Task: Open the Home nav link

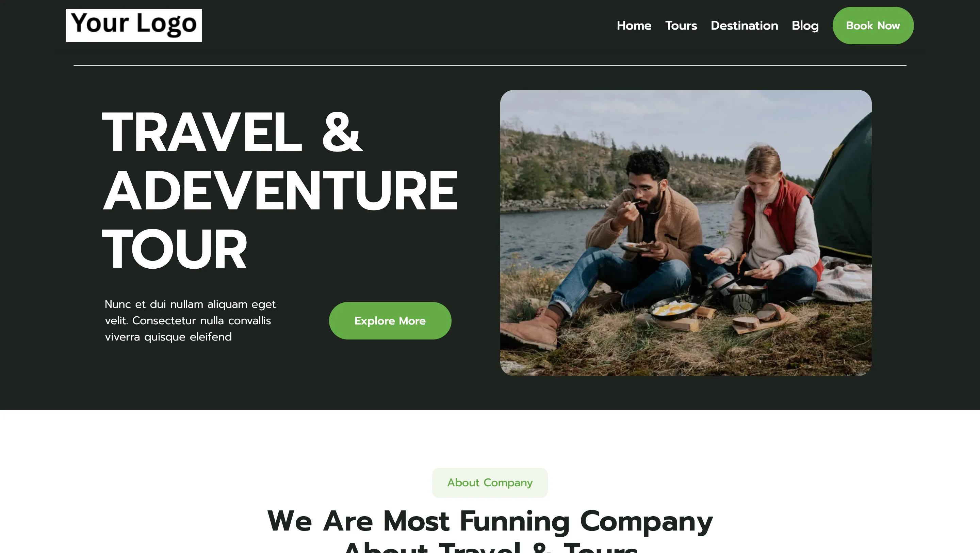Action: (x=634, y=26)
